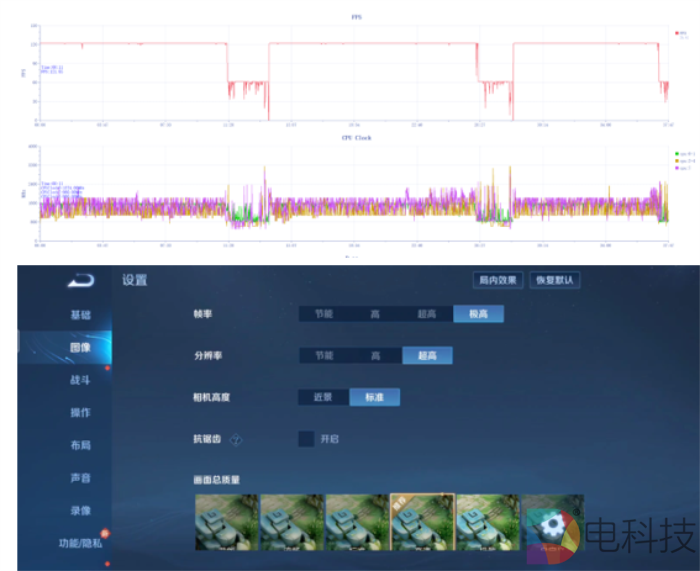Viewport: 700px width, 571px height.
Task: Open the 操作 settings tab
Action: tap(80, 413)
